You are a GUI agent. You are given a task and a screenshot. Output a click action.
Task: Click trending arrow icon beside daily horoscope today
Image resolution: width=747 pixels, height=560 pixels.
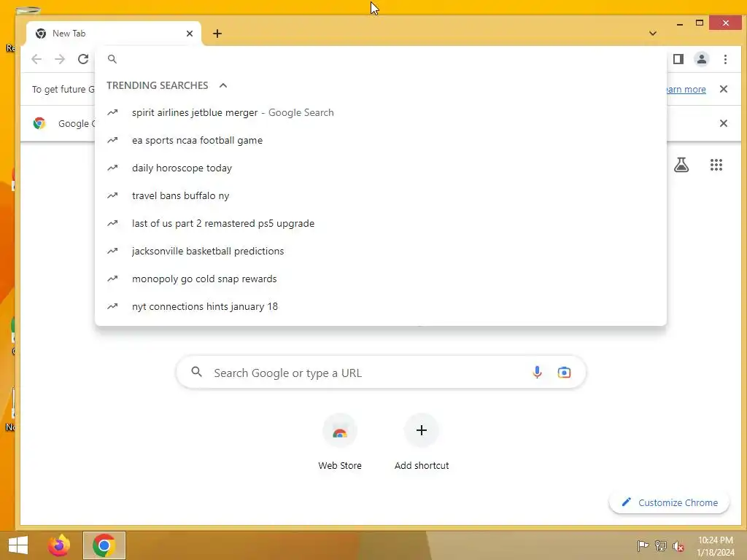pos(112,168)
